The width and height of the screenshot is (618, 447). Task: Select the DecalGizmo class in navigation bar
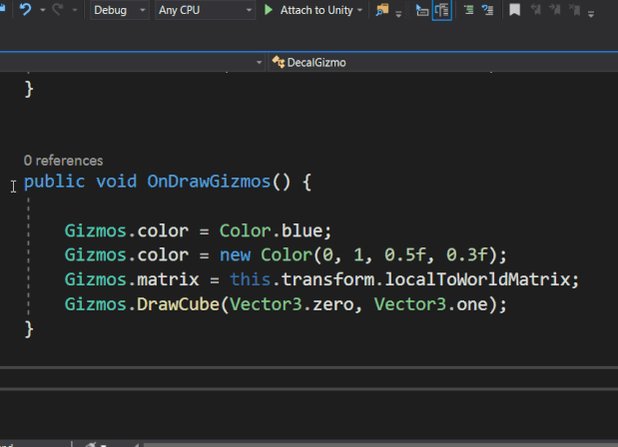tap(316, 62)
